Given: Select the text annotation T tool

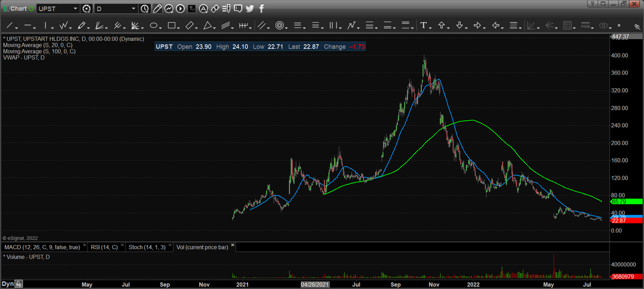Looking at the screenshot, I should tap(423, 25).
